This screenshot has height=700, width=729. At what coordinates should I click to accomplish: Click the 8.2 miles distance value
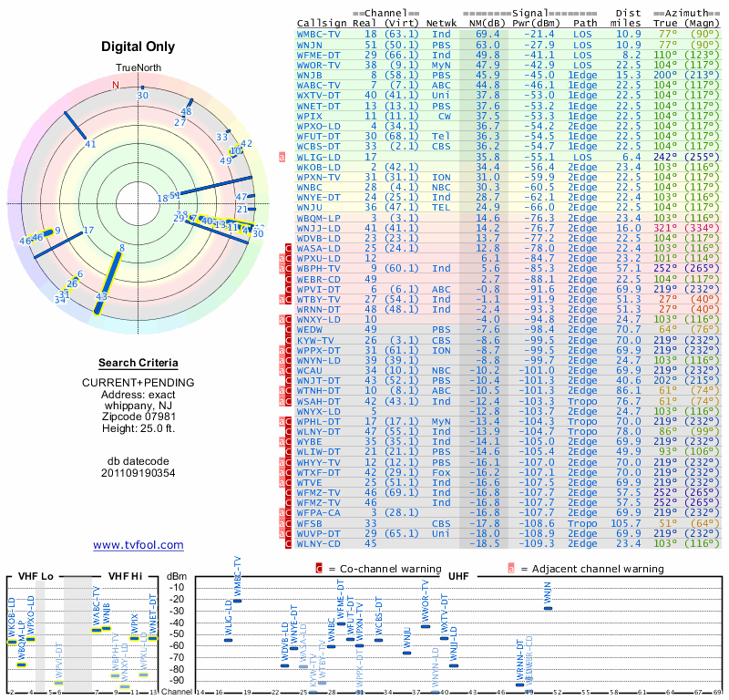[631, 55]
